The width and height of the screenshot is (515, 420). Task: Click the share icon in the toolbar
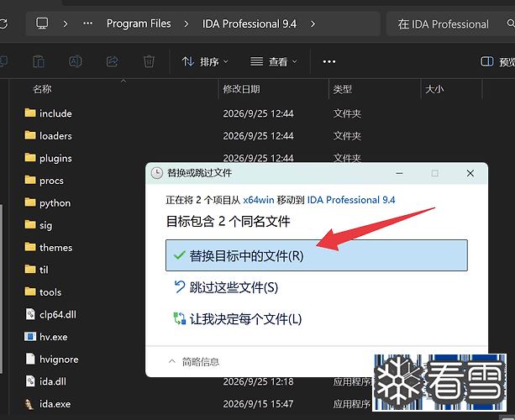pyautogui.click(x=112, y=61)
